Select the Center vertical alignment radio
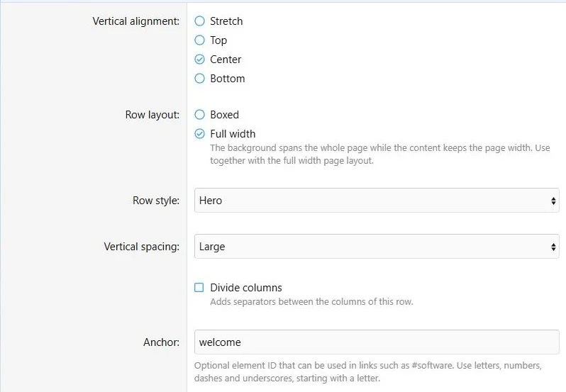Viewport: 566px width, 392px height. pos(199,59)
